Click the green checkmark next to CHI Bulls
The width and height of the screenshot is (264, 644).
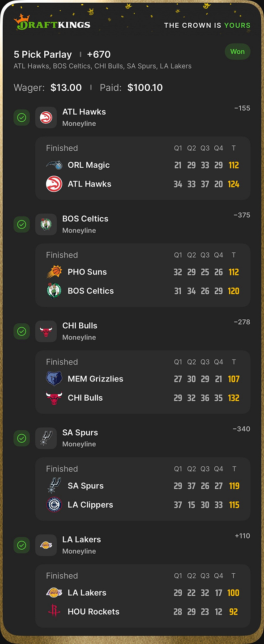click(x=21, y=331)
